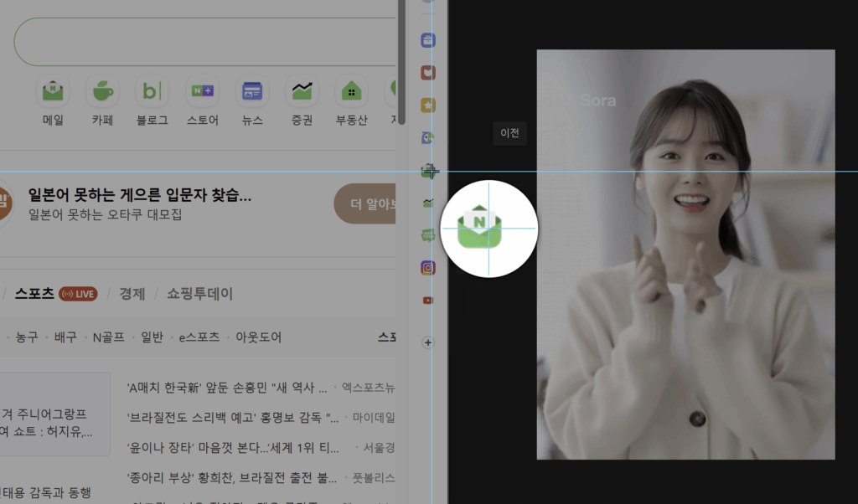Click the yellow star icon in sidebar
858x504 pixels.
click(x=428, y=105)
